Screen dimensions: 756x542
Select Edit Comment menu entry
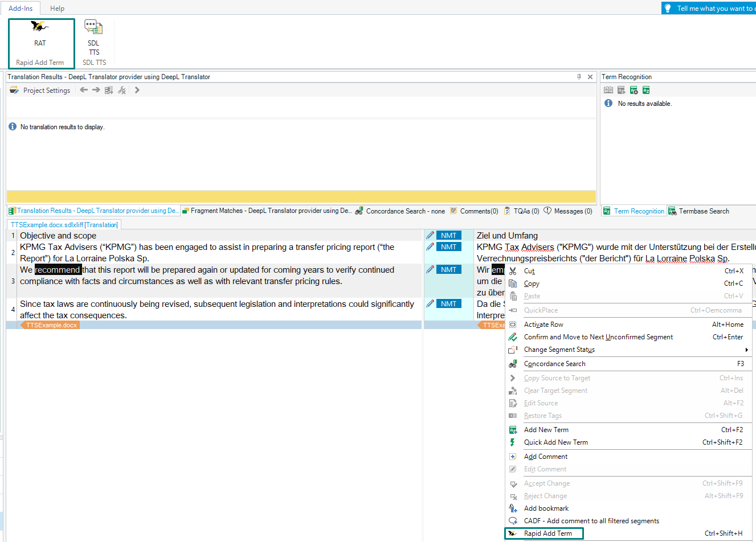(x=629, y=469)
